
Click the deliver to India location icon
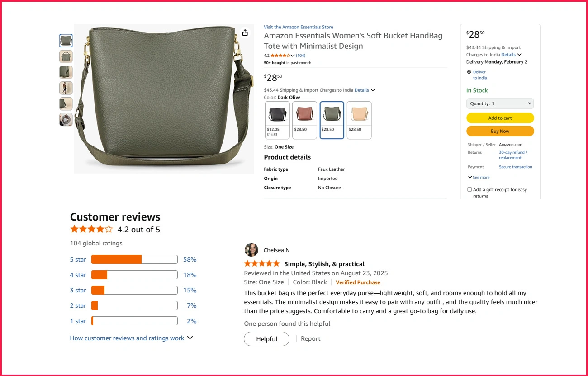pyautogui.click(x=469, y=72)
